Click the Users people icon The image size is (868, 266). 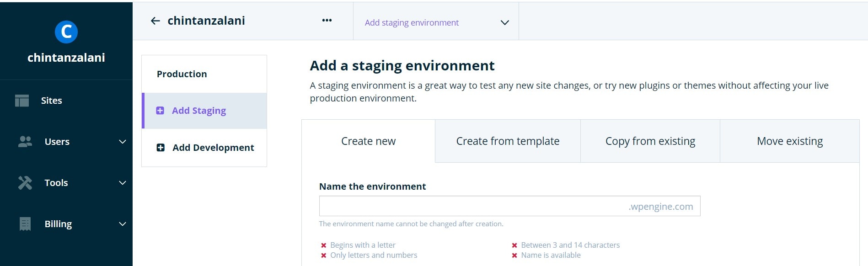coord(25,142)
